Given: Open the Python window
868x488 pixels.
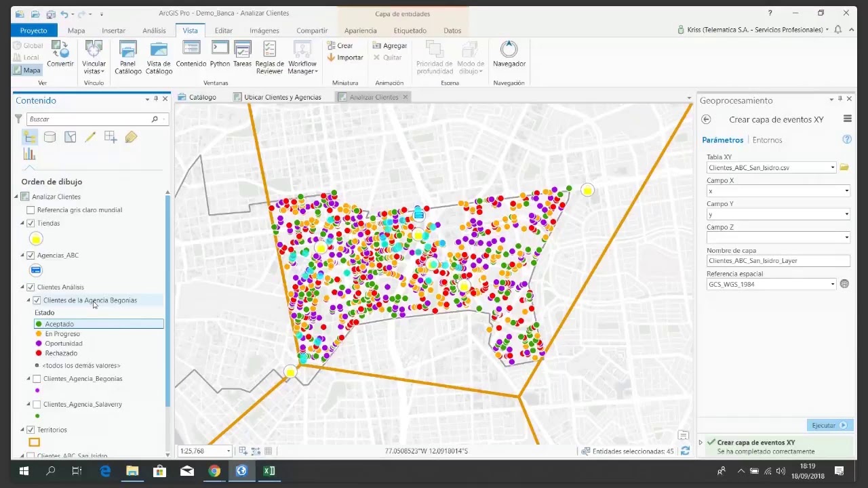Looking at the screenshot, I should [220, 54].
